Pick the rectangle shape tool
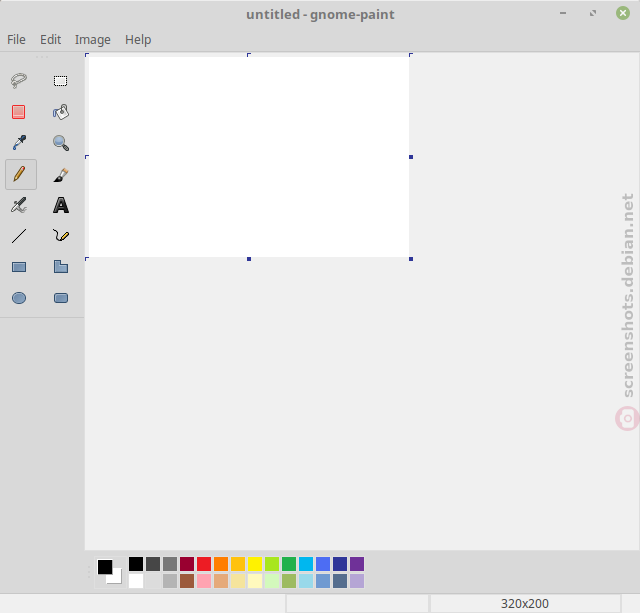 (x=19, y=267)
